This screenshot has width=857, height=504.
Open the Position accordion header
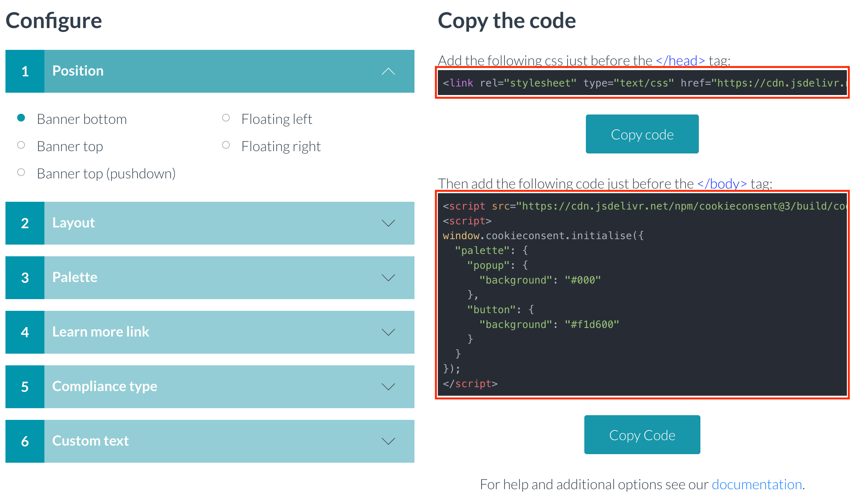tap(210, 71)
